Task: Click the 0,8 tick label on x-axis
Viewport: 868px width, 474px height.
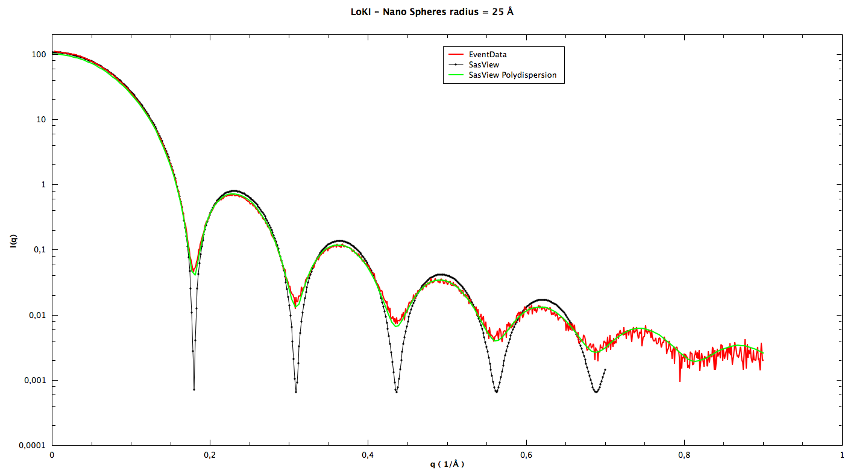Action: [684, 455]
